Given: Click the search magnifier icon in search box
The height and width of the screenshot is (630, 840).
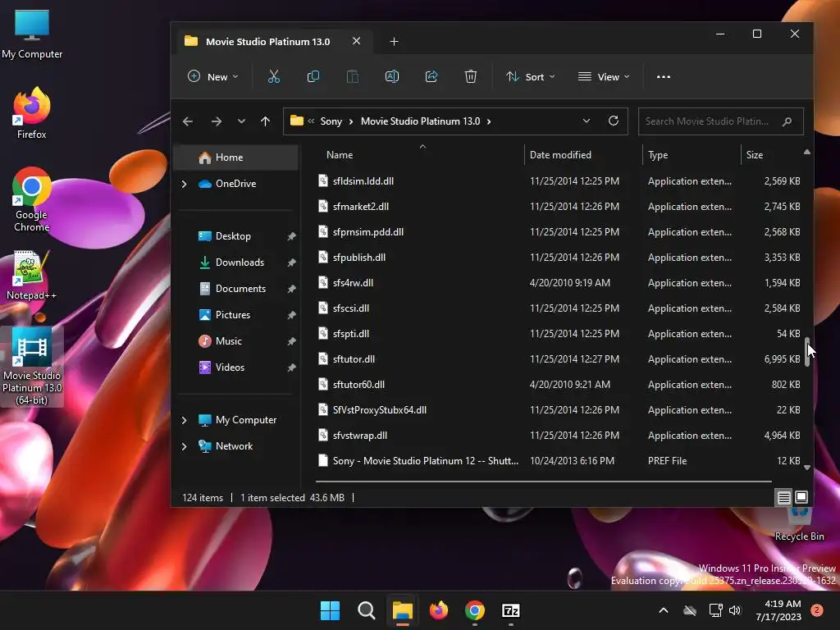Looking at the screenshot, I should 787,121.
